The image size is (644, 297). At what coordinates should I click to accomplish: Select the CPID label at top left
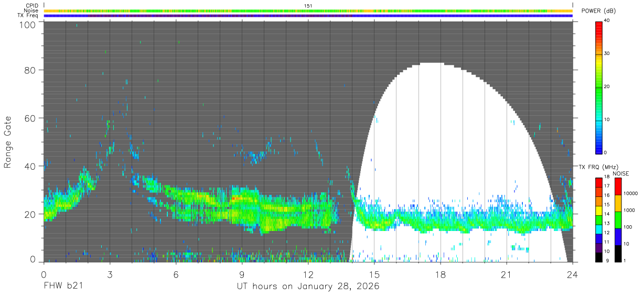[x=32, y=5]
